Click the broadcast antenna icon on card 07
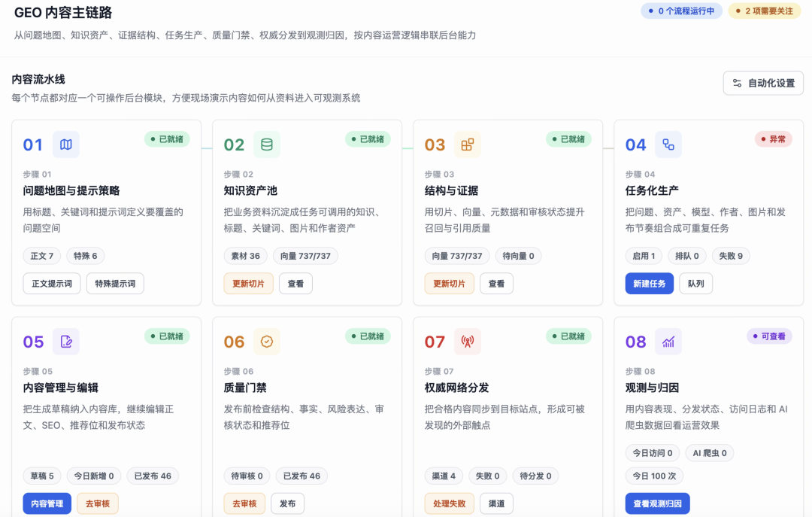Screen dimensions: 812x517 pos(468,342)
